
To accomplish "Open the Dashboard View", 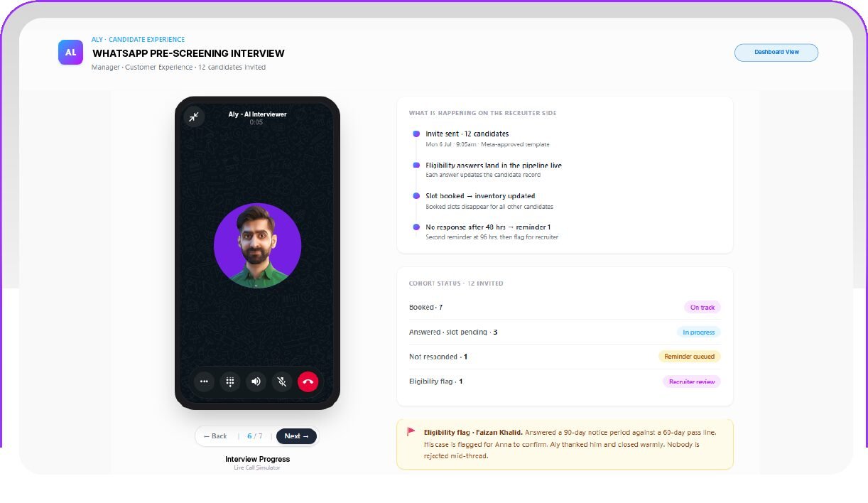I will (776, 53).
